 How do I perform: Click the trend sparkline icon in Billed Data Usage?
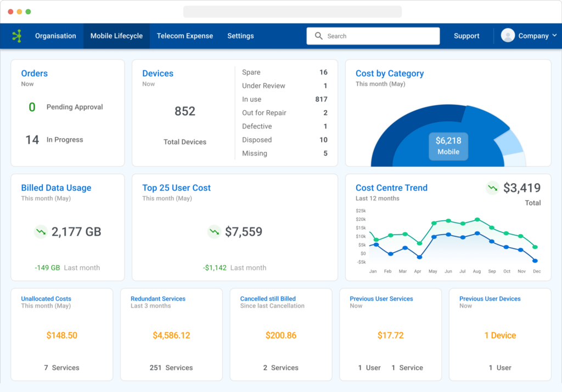(x=40, y=232)
